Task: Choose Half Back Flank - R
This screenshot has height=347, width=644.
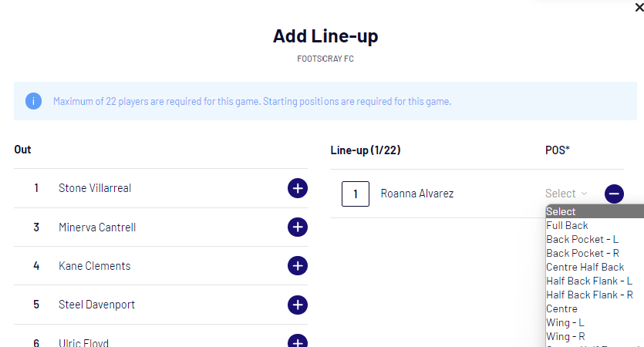Action: coord(589,295)
